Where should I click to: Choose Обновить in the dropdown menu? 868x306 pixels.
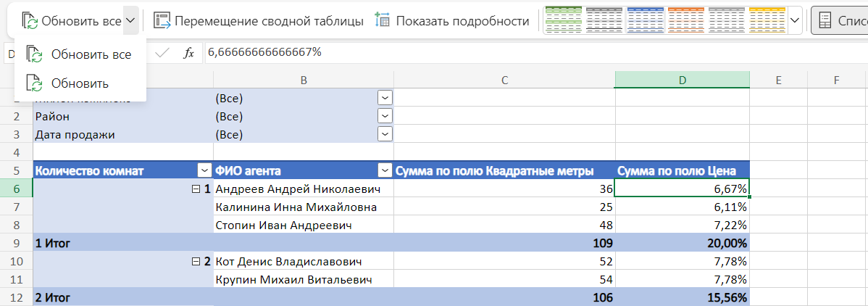pos(80,83)
